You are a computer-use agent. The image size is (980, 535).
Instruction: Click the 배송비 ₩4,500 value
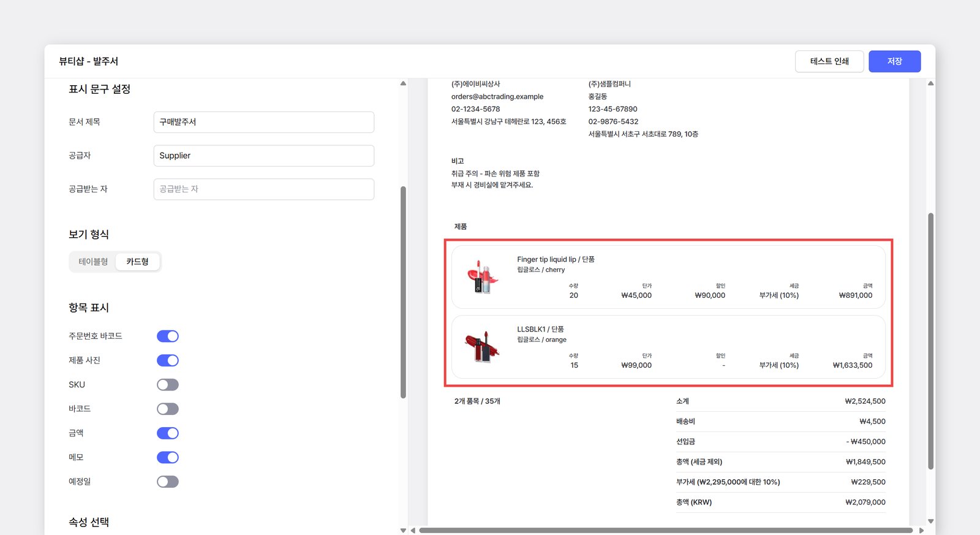coord(872,422)
